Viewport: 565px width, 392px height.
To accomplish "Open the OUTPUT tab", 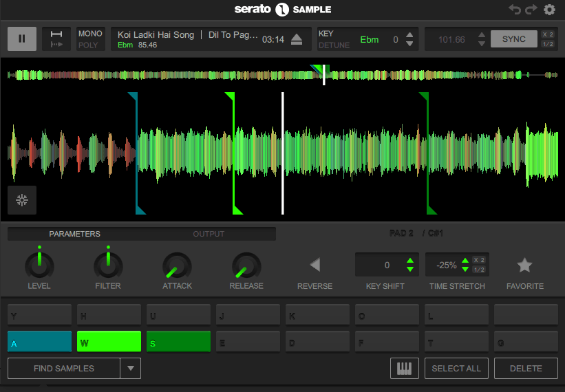I will click(x=209, y=234).
